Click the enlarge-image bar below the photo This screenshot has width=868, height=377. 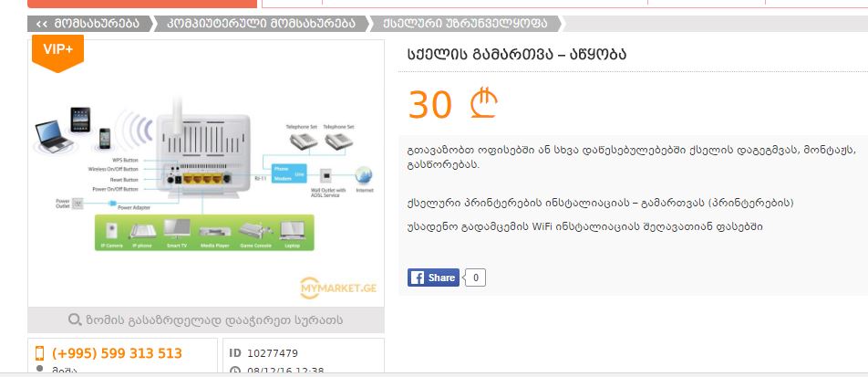click(x=206, y=319)
